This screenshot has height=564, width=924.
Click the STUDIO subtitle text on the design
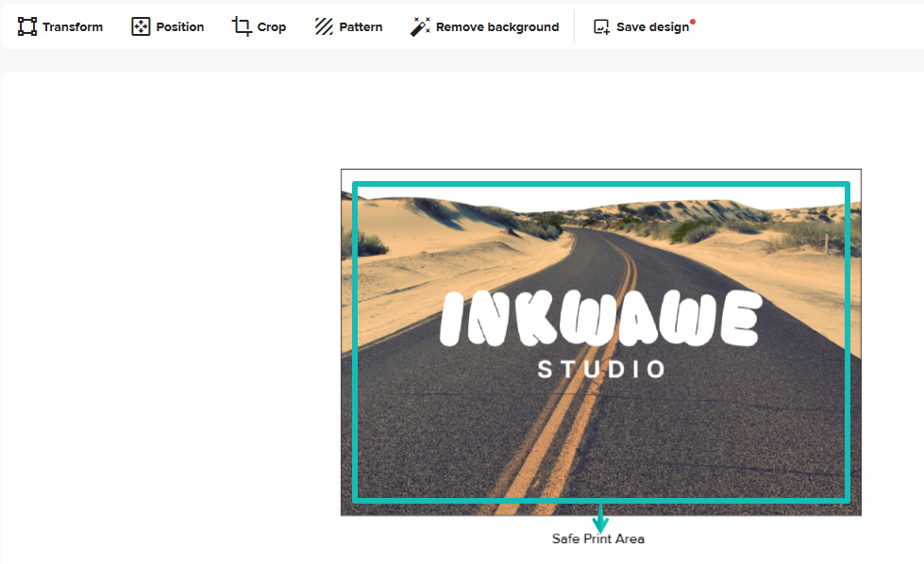[602, 369]
